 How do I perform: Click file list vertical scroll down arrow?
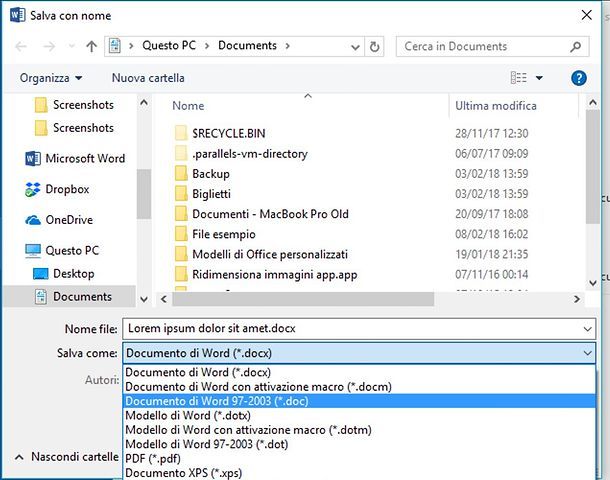click(x=592, y=283)
